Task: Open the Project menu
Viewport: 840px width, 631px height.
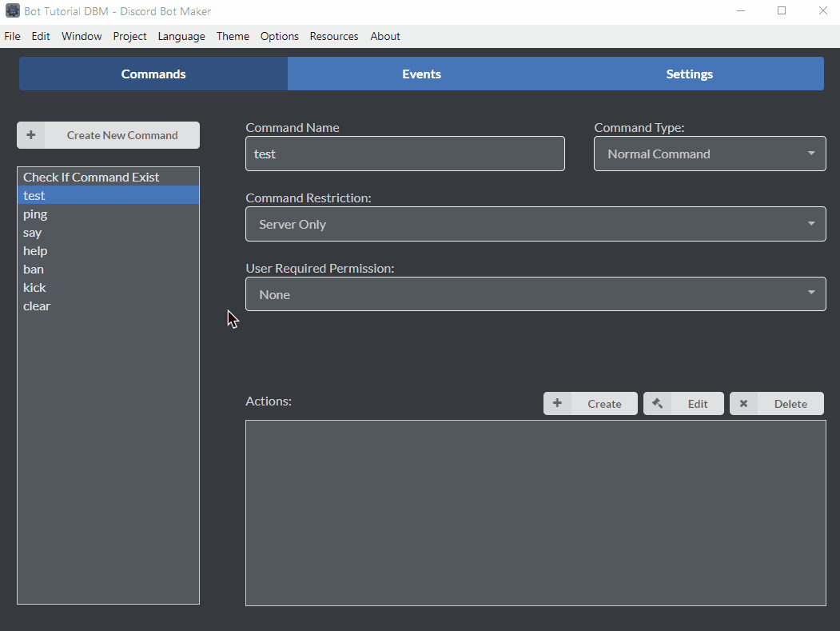Action: (129, 37)
